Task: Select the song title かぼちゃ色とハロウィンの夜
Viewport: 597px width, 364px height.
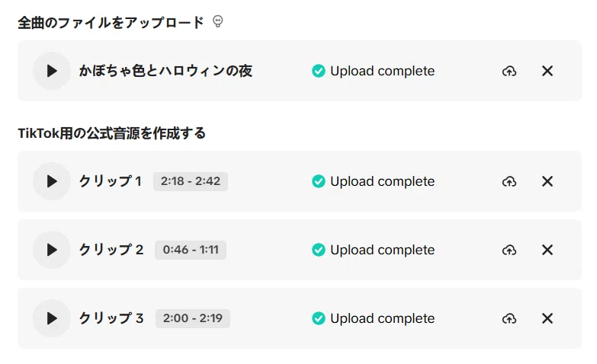Action: point(165,71)
